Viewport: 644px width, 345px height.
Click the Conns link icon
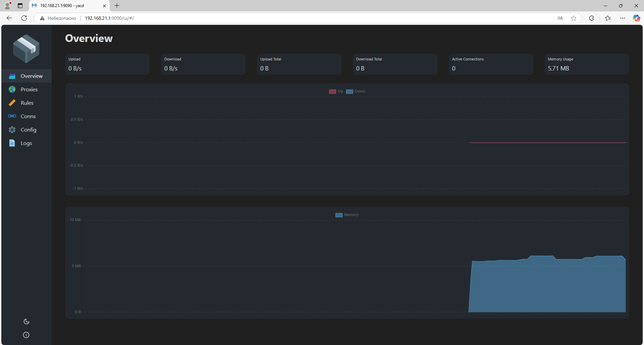pyautogui.click(x=12, y=116)
